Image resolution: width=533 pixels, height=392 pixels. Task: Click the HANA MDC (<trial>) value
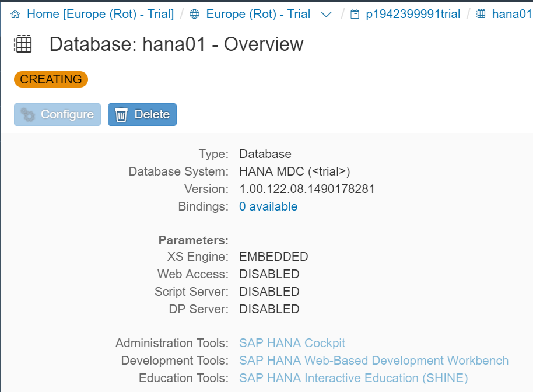pyautogui.click(x=294, y=171)
